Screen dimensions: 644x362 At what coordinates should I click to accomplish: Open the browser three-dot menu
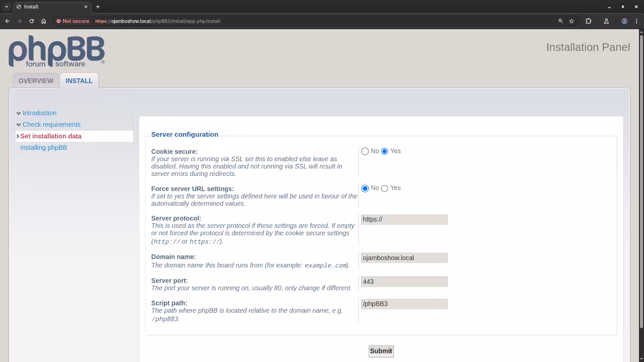[636, 21]
